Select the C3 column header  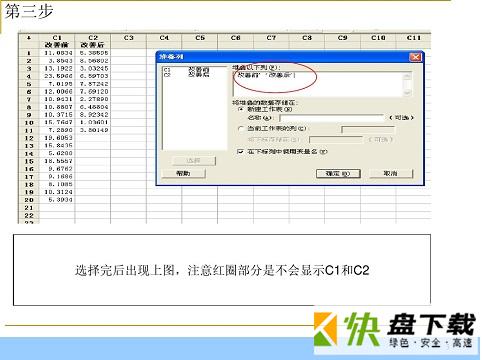tap(128, 38)
